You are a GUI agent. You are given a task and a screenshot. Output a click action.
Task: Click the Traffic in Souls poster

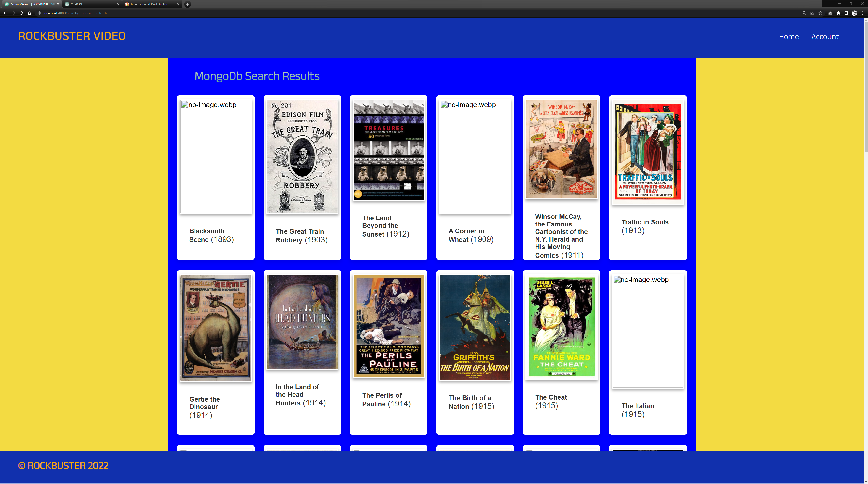pyautogui.click(x=648, y=152)
